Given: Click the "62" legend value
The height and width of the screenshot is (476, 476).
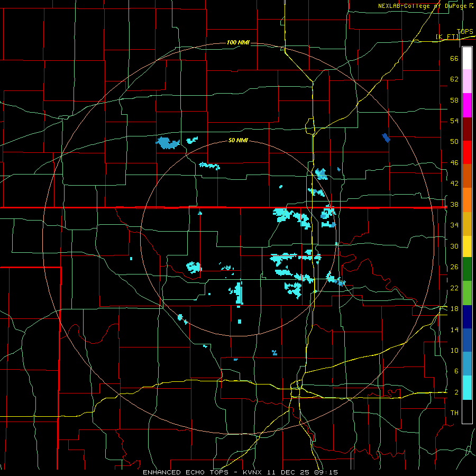Looking at the screenshot, I should pyautogui.click(x=454, y=79).
